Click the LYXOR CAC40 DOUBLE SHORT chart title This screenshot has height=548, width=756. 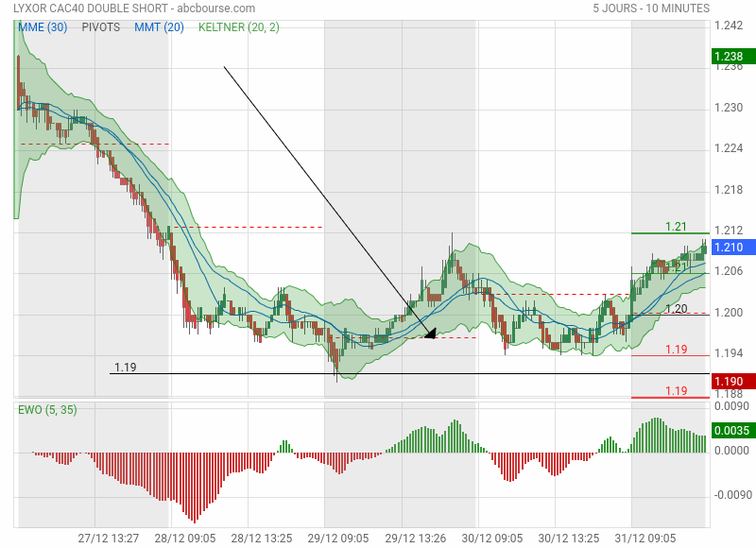(x=91, y=9)
